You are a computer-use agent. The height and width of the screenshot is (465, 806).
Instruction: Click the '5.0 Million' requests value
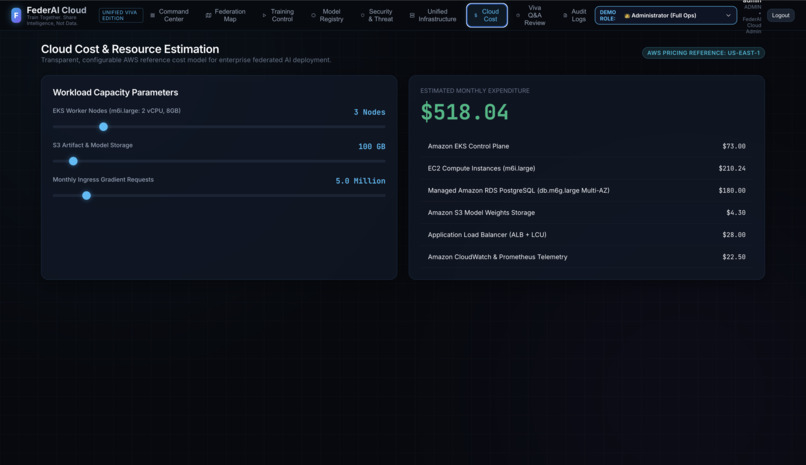[x=360, y=181]
